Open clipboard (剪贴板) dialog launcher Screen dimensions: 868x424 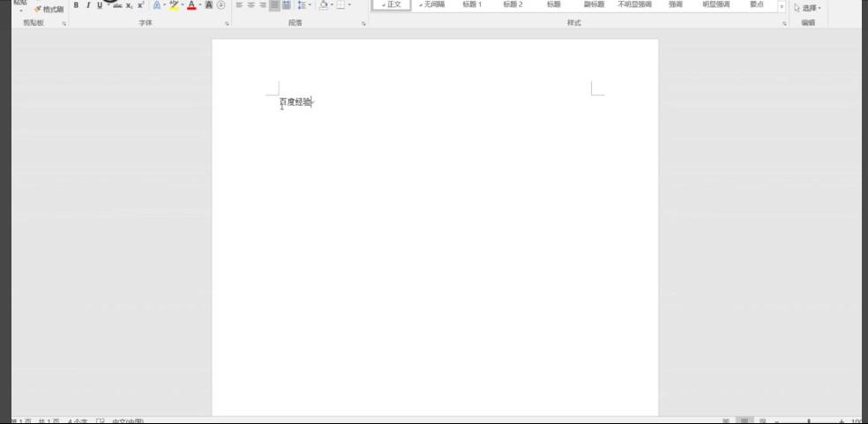tap(64, 24)
